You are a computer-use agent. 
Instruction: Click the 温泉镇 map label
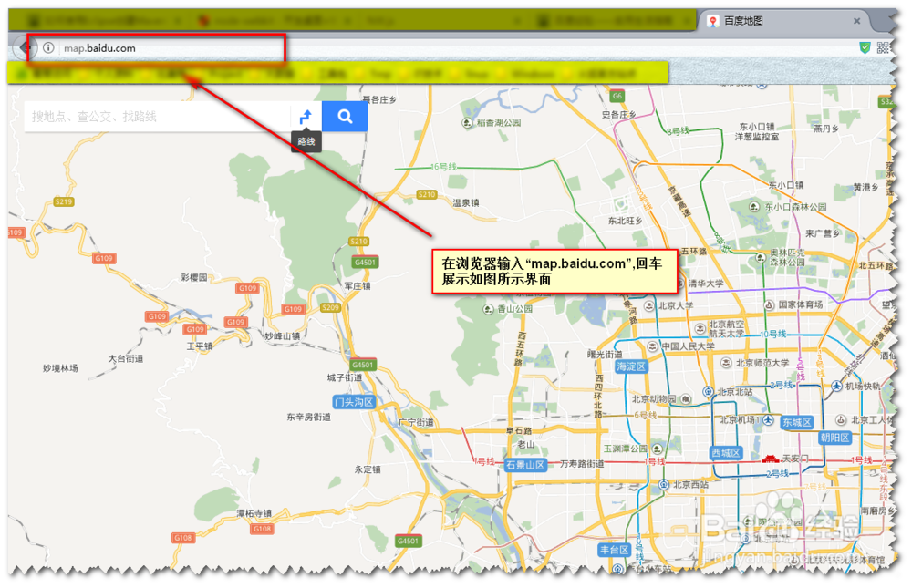(x=466, y=202)
